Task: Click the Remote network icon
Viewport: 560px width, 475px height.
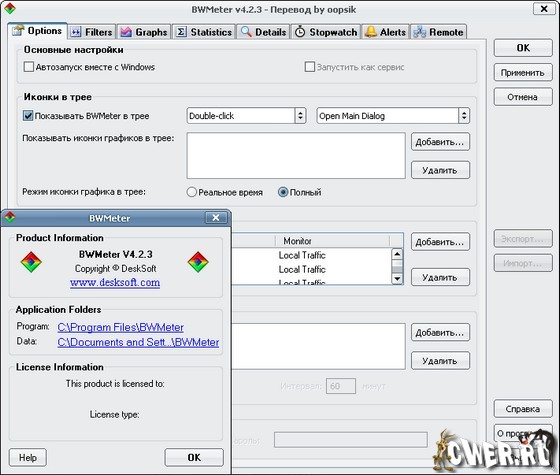Action: 420,32
